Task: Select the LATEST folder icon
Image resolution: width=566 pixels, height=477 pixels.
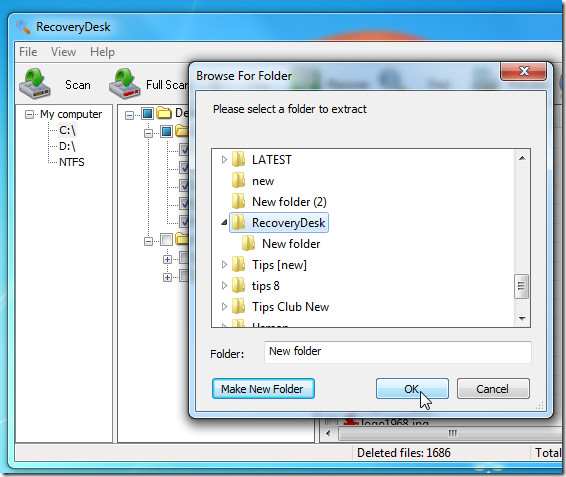Action: (x=238, y=159)
